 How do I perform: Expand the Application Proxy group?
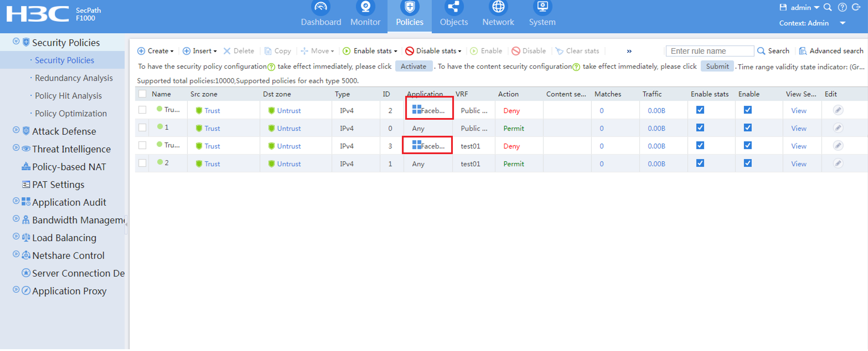16,290
